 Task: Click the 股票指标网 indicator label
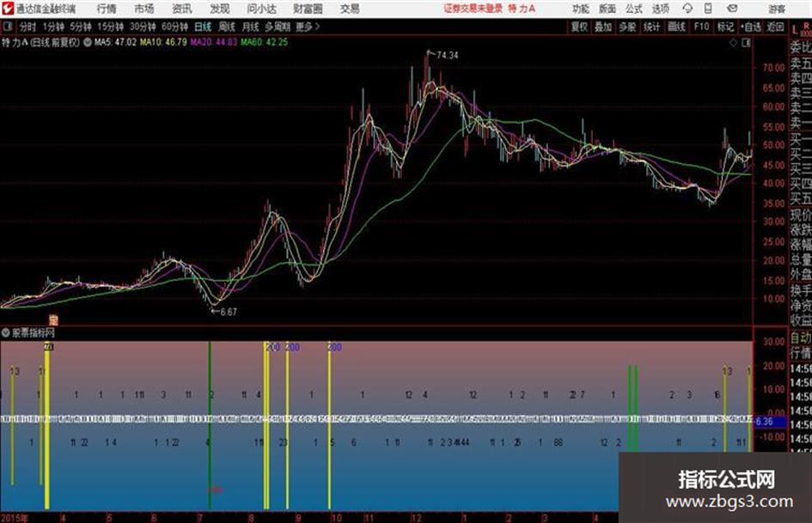tap(34, 332)
